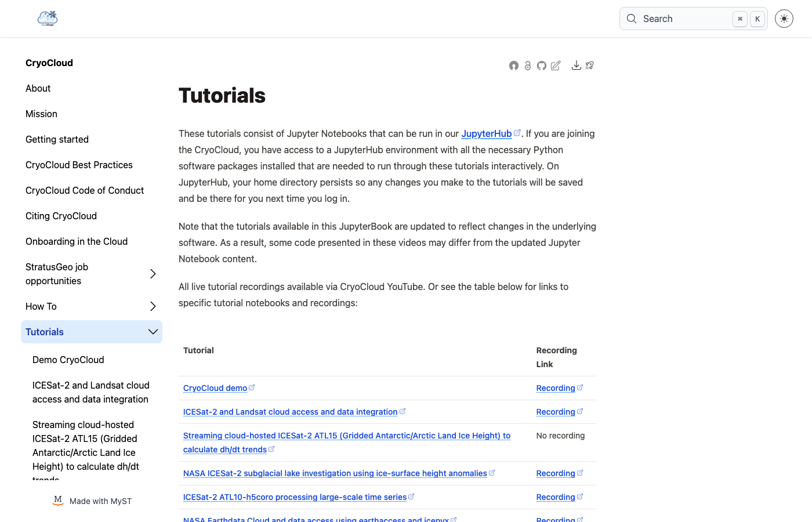Image resolution: width=812 pixels, height=522 pixels.
Task: Open Streaming cloud-hosted ICESat-2 ATL15 table link
Action: 347,443
